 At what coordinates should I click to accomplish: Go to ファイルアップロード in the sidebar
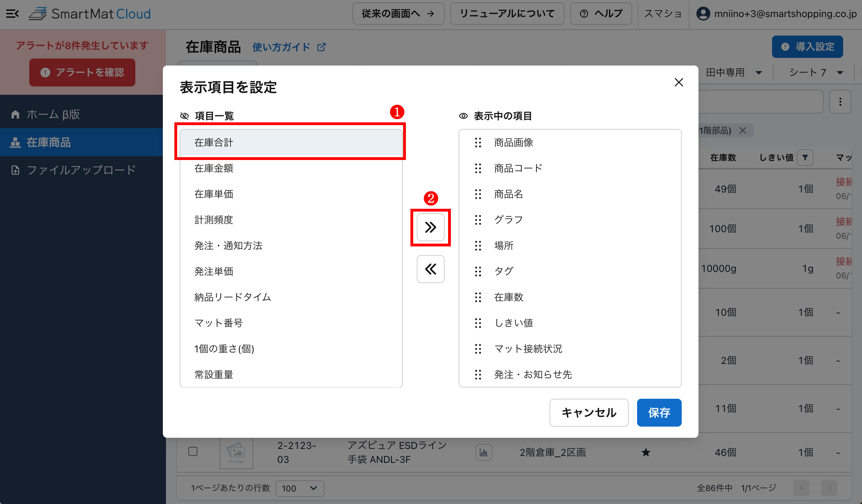coord(81,170)
